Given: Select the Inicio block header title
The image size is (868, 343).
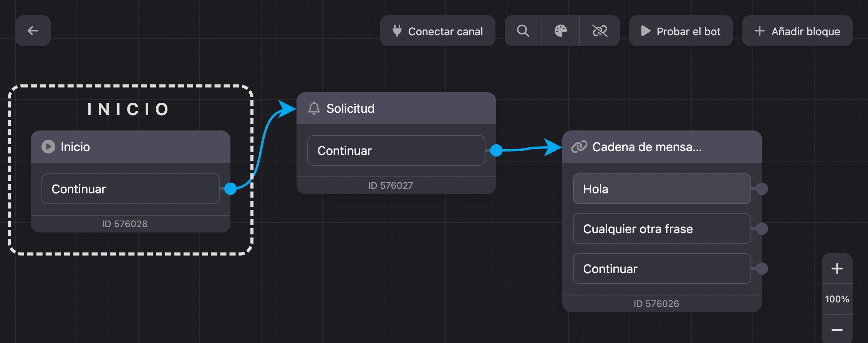Looking at the screenshot, I should 75,147.
